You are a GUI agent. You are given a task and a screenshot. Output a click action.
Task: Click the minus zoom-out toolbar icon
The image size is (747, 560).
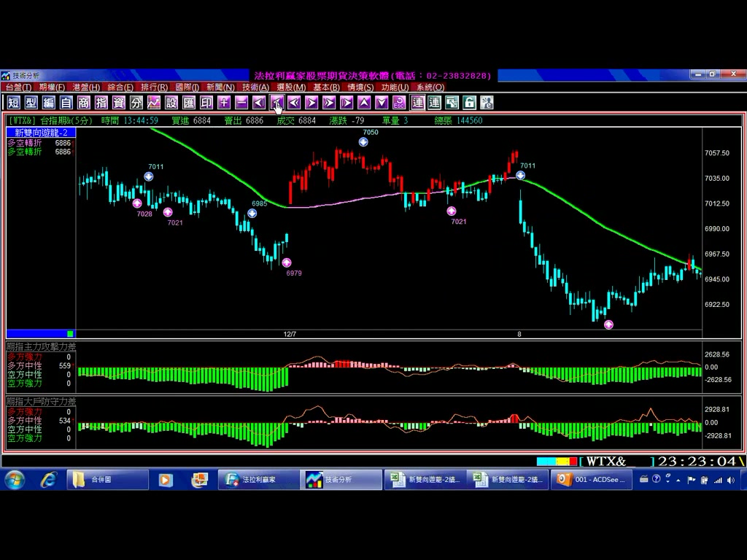pos(241,103)
